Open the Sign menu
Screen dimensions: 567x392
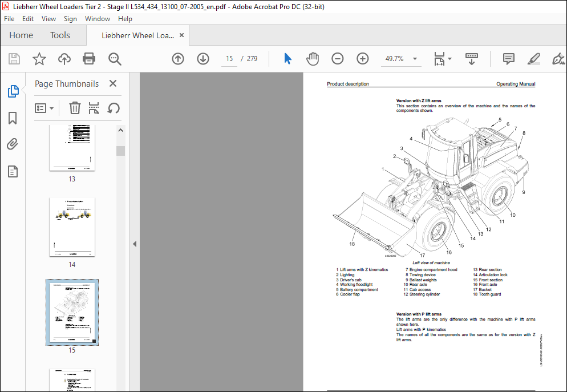pyautogui.click(x=70, y=19)
